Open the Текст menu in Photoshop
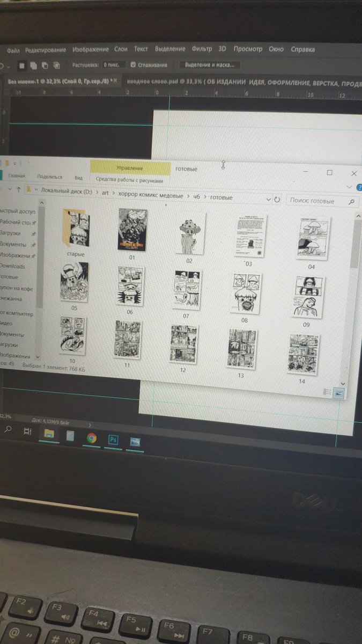 [x=141, y=49]
